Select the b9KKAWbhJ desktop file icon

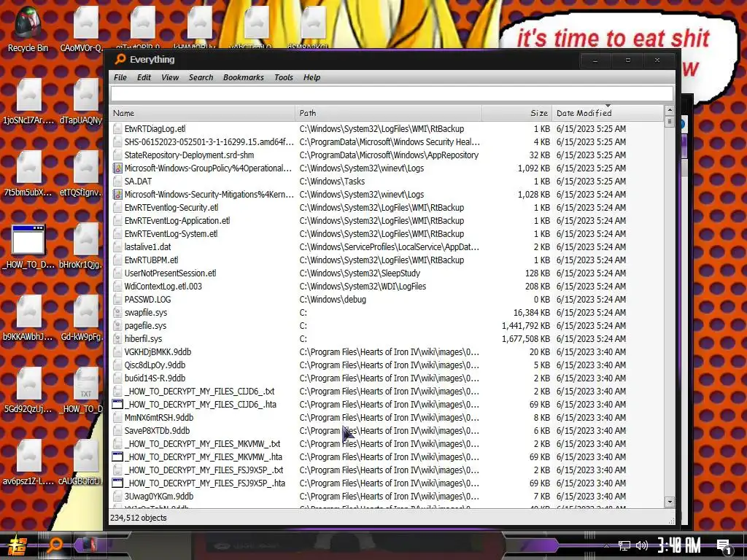tap(28, 318)
